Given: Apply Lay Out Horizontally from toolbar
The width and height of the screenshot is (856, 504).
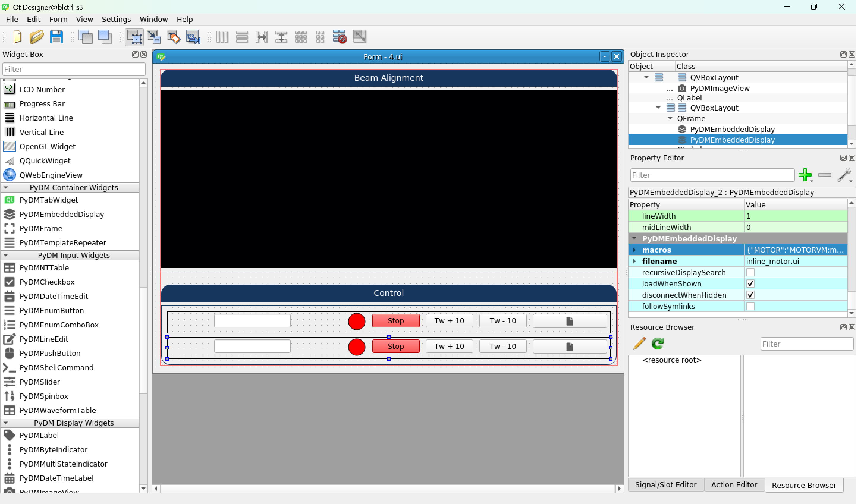Looking at the screenshot, I should 222,37.
